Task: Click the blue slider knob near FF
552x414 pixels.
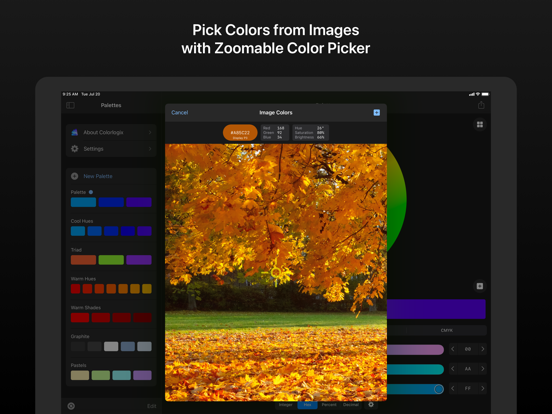Action: click(439, 389)
